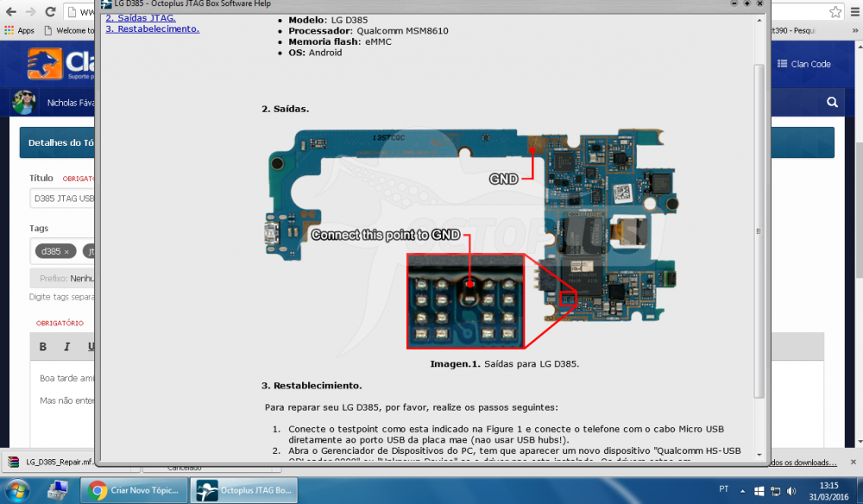
Task: Reload the page in Chrome
Action: tap(51, 11)
